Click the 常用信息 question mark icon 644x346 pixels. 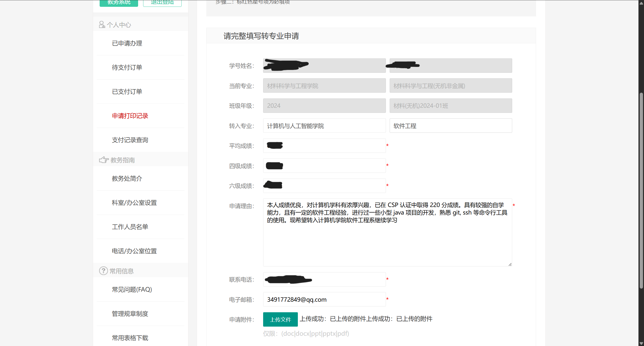pyautogui.click(x=103, y=271)
